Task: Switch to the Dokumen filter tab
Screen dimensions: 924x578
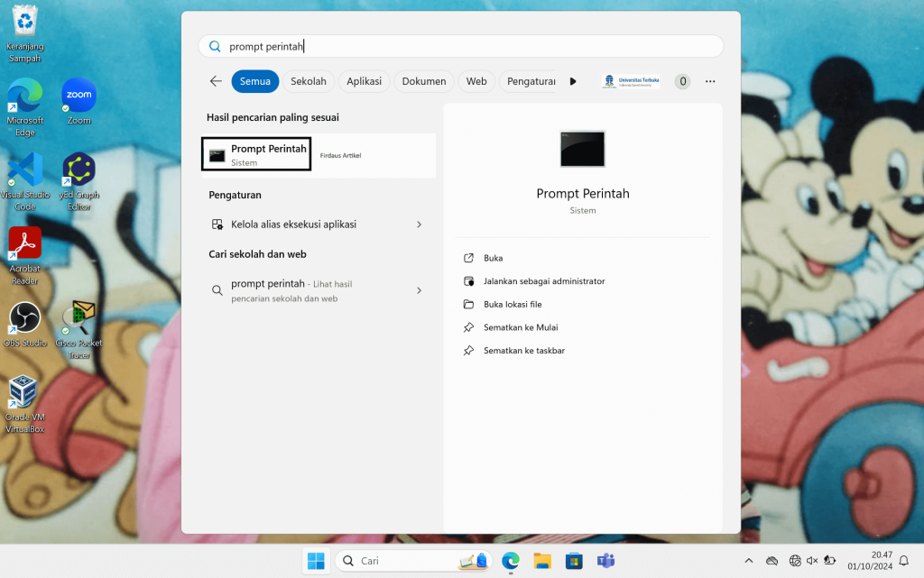Action: pos(424,81)
